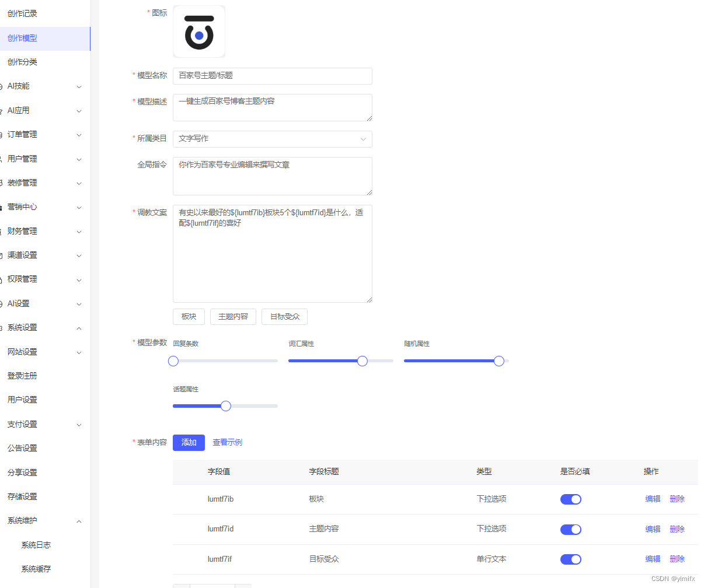Click the 词汇属性 slider handle

(363, 361)
